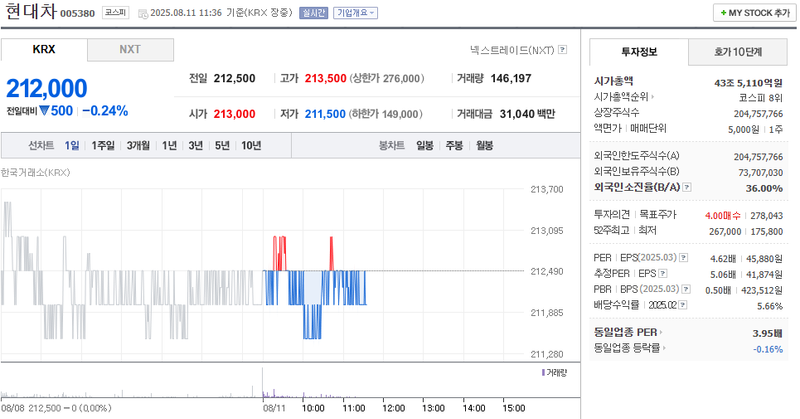
Task: Click the 저가 value 211,500
Action: 325,114
